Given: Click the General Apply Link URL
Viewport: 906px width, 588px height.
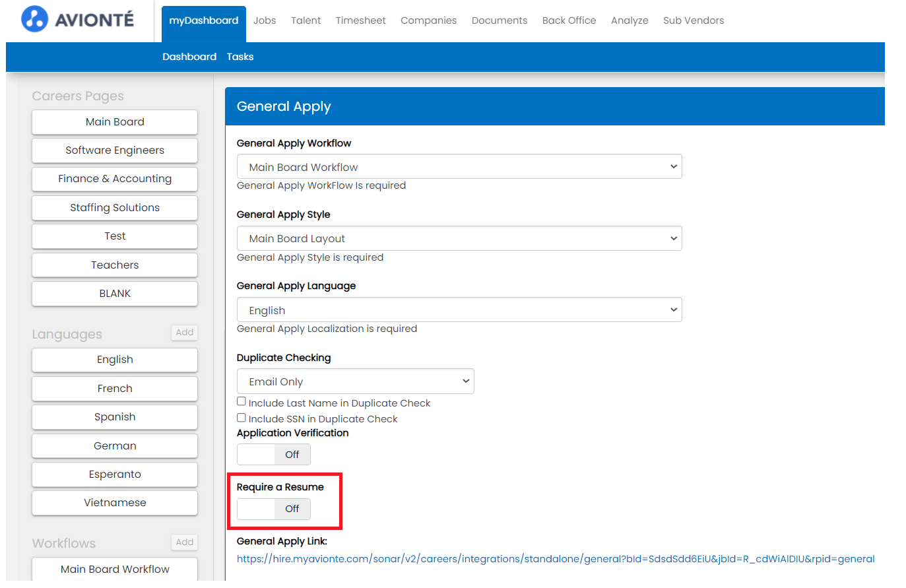Looking at the screenshot, I should tap(555, 559).
